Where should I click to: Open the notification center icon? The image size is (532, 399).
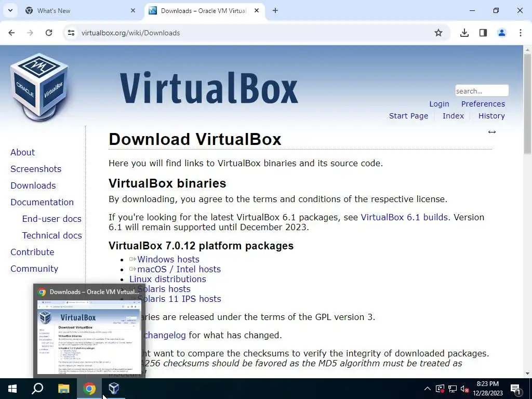coord(515,389)
